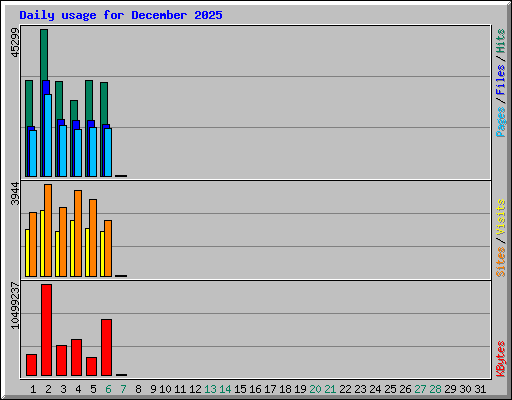Click the x-axis day label 11
The width and height of the screenshot is (512, 400).
[180, 389]
